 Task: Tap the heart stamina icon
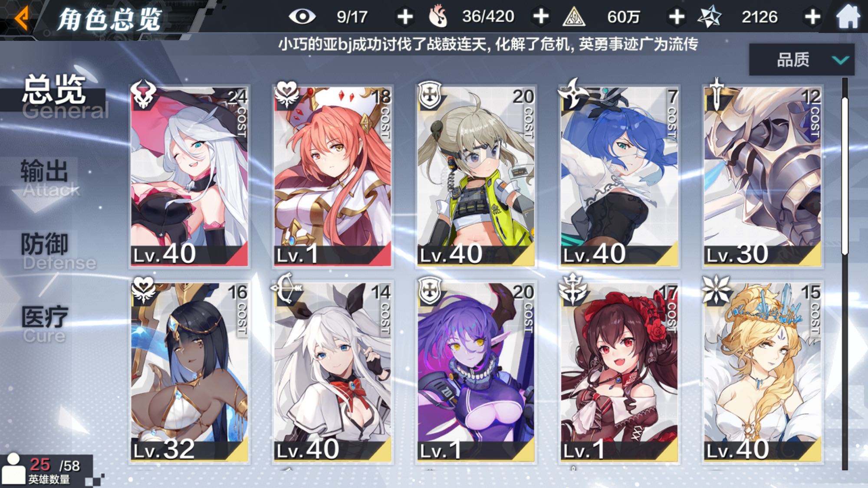coord(438,17)
